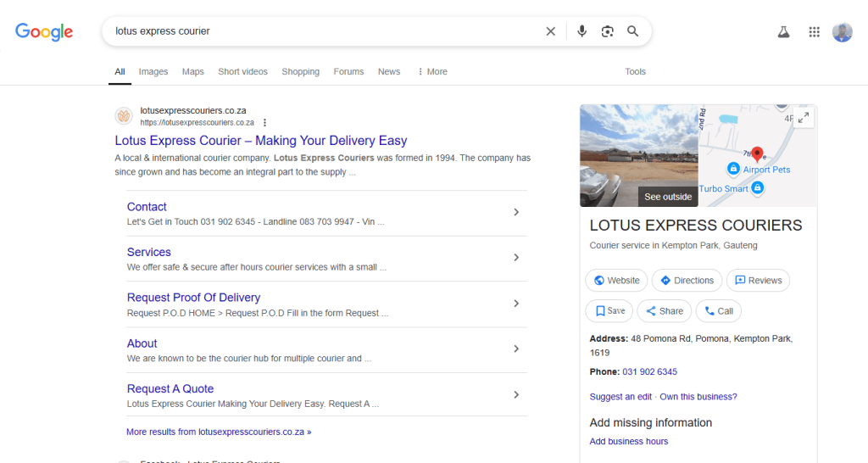Screen dimensions: 868x463
Task: Switch to the Images tab
Action: click(x=153, y=71)
